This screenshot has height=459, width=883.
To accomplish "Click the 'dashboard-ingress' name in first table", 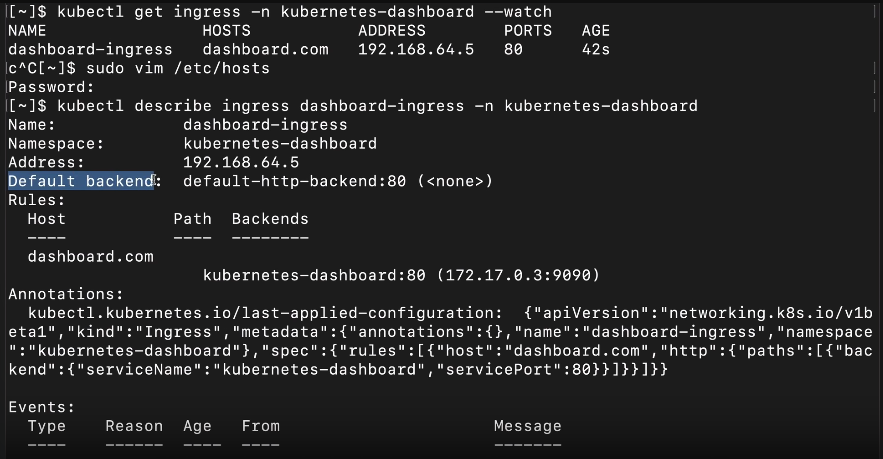I will point(90,50).
